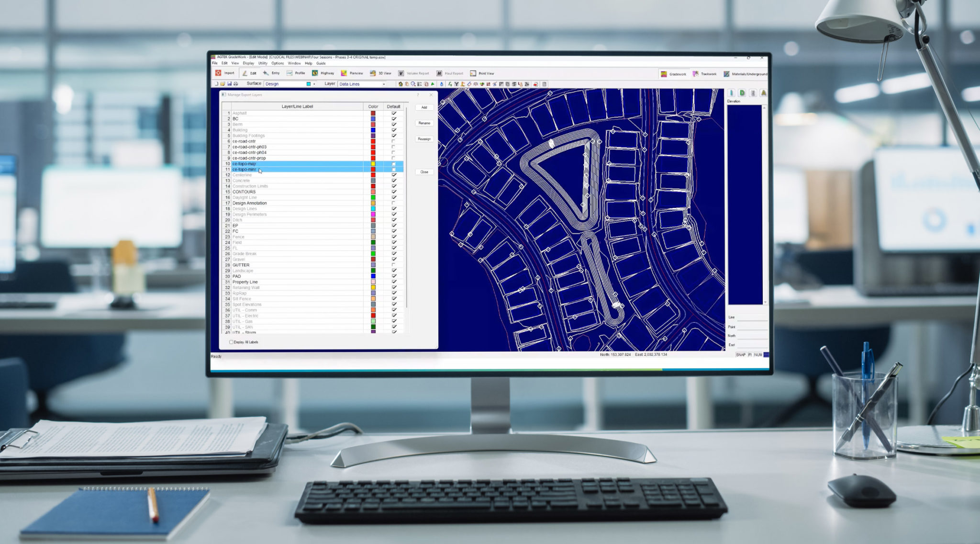Click the green D icon above Elevation panel

coord(742,93)
